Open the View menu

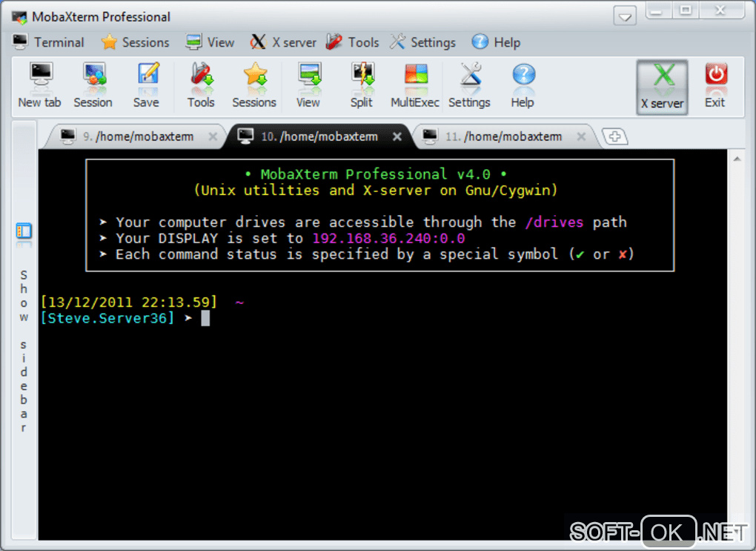point(210,42)
